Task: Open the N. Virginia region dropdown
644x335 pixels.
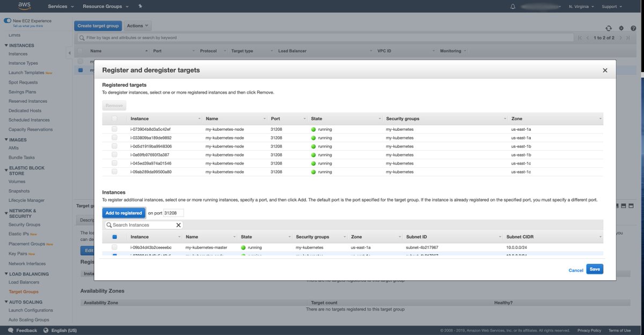Action: 582,6
